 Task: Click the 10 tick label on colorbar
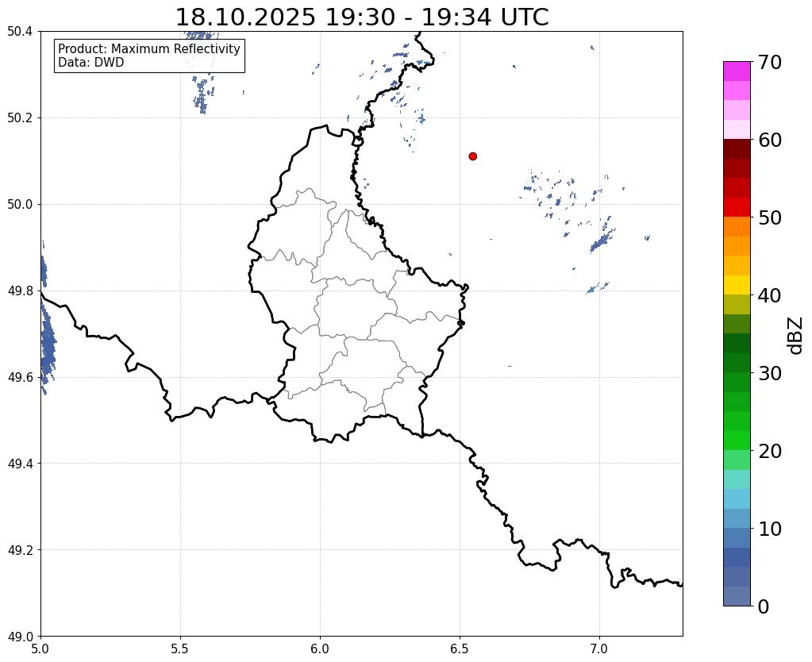(770, 529)
